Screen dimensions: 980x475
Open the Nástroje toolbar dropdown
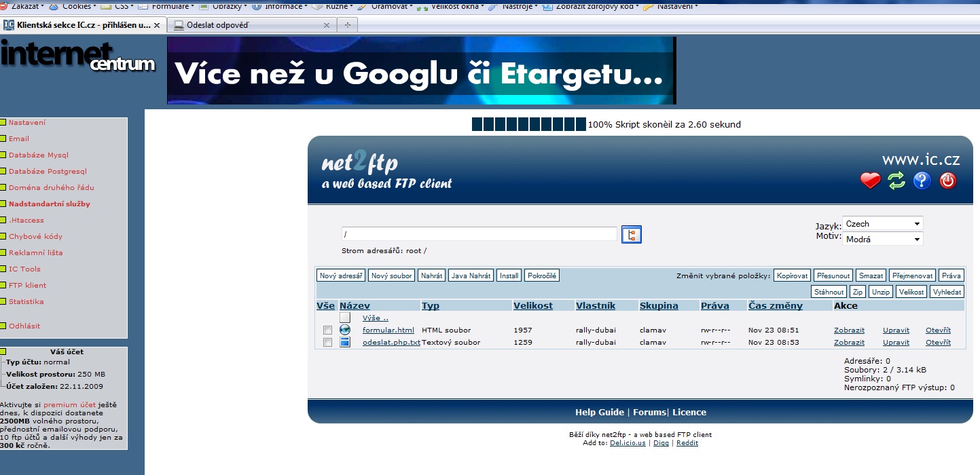tap(513, 6)
